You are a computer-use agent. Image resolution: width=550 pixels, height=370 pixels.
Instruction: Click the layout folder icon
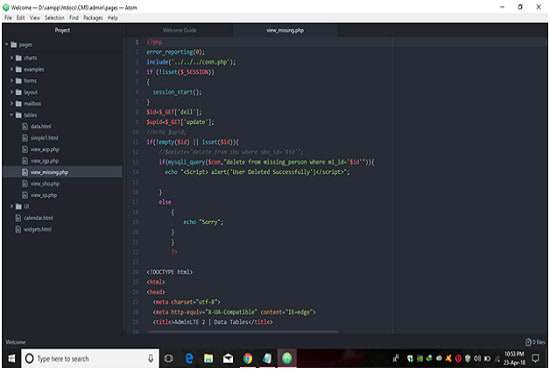click(x=19, y=92)
